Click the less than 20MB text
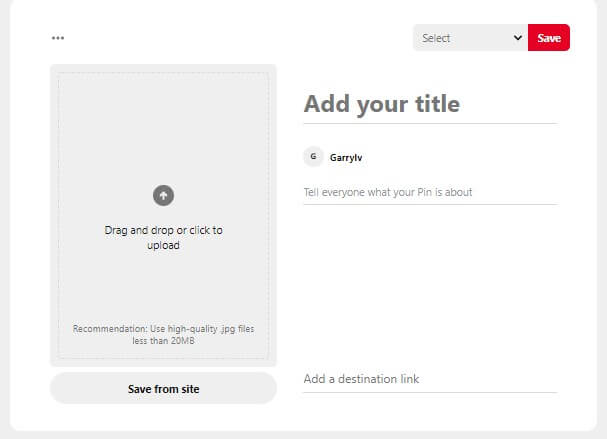The image size is (607, 439). [163, 341]
